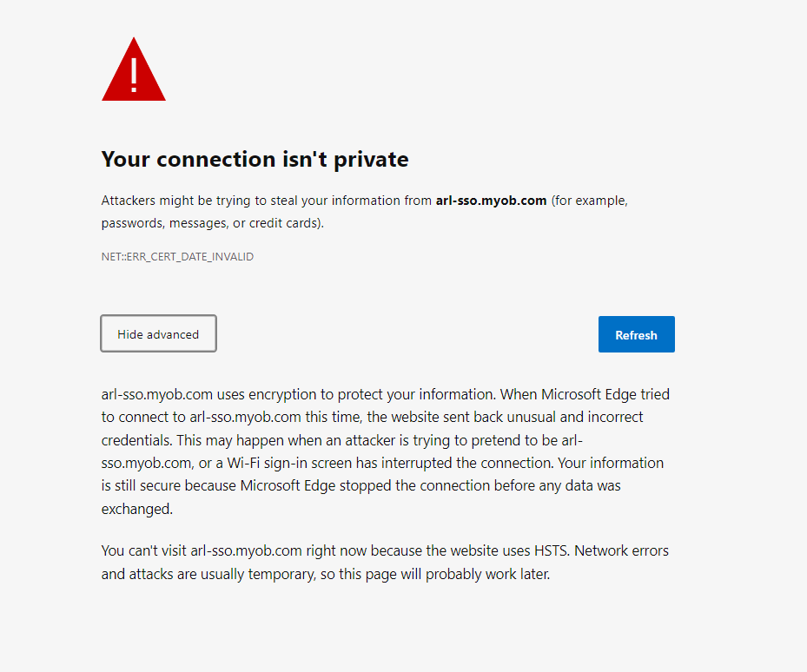Viewport: 807px width, 672px height.
Task: Reload the page with the Refresh button
Action: coord(636,334)
